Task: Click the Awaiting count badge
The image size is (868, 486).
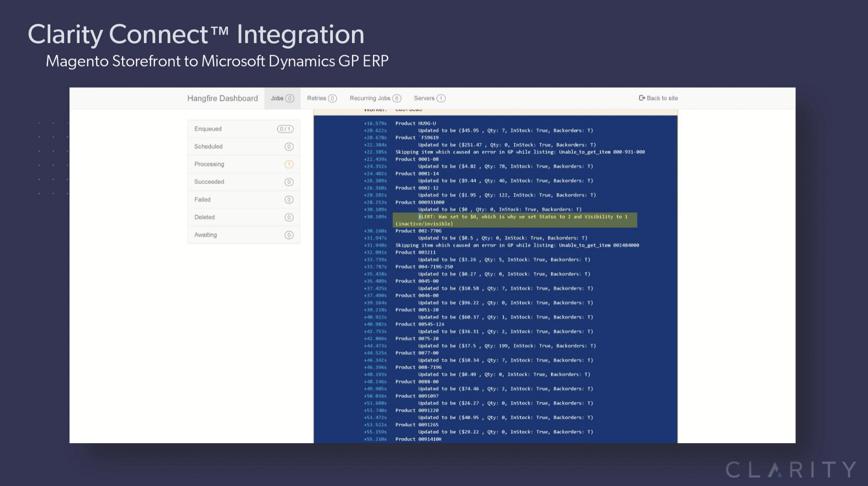Action: tap(289, 235)
